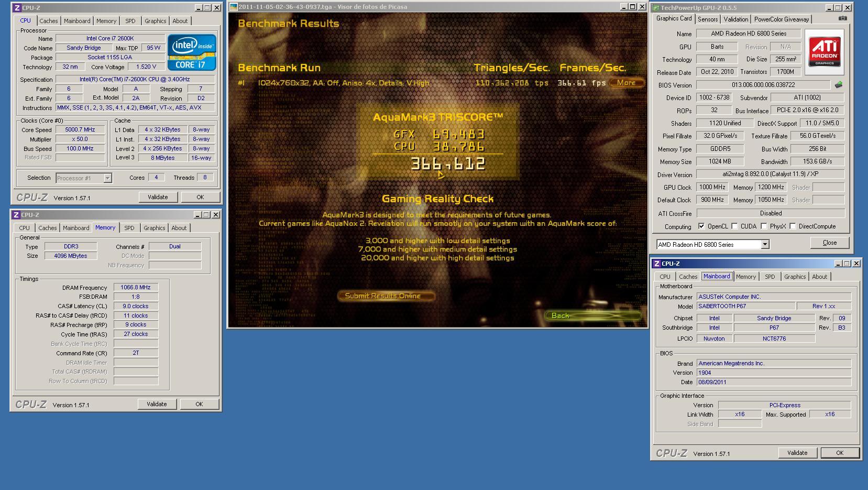The height and width of the screenshot is (490, 868).
Task: Open Graphics tab in top-left CPU-Z window
Action: tap(156, 21)
